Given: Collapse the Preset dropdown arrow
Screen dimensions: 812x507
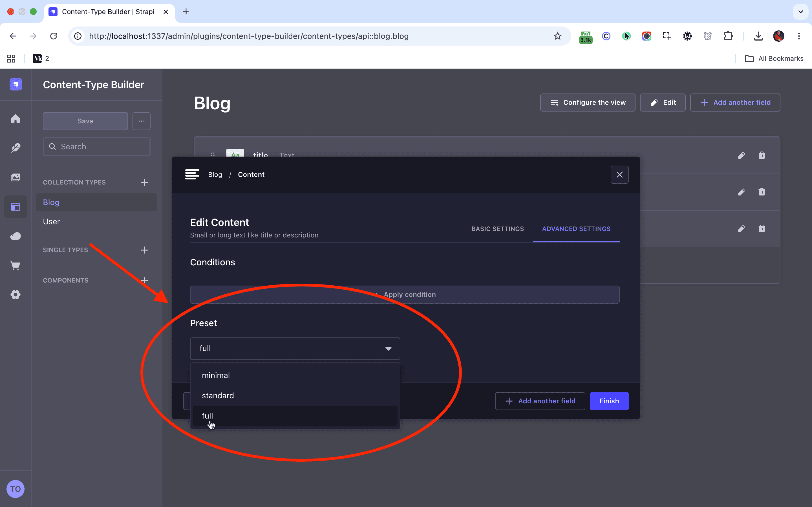Looking at the screenshot, I should pos(388,349).
